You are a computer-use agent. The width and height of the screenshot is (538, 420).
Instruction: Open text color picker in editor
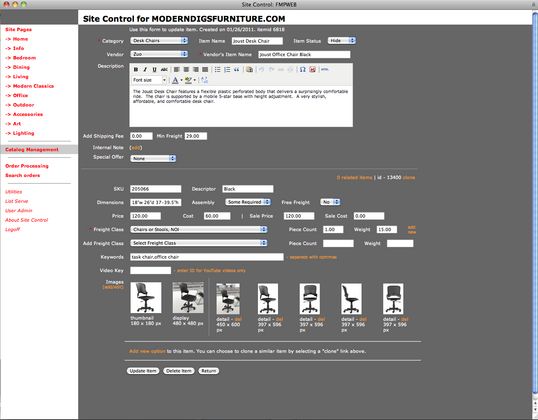tap(176, 80)
